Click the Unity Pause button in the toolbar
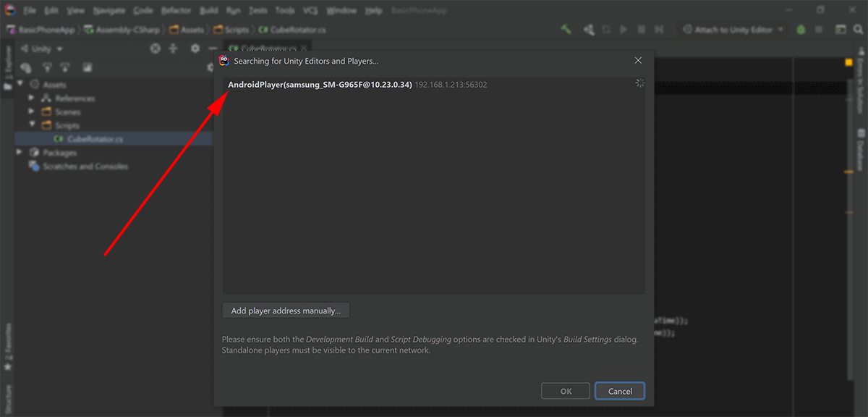The width and height of the screenshot is (868, 417). (641, 30)
